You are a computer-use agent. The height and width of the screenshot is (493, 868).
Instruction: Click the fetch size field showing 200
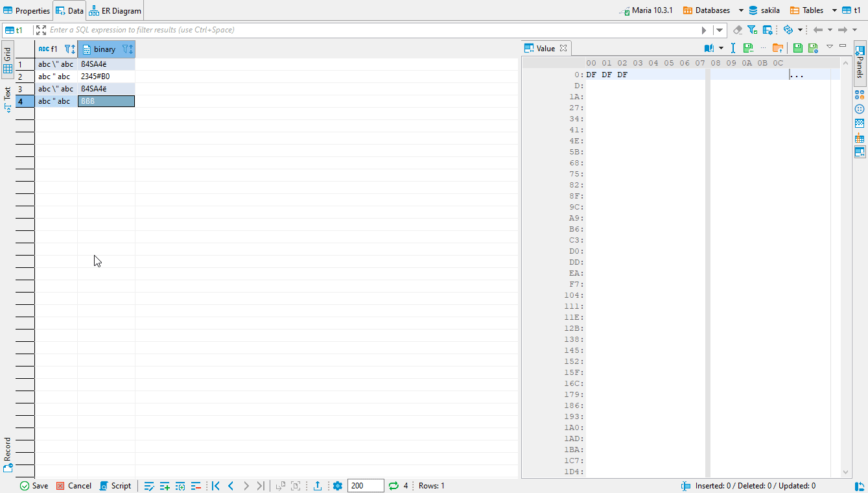point(366,486)
